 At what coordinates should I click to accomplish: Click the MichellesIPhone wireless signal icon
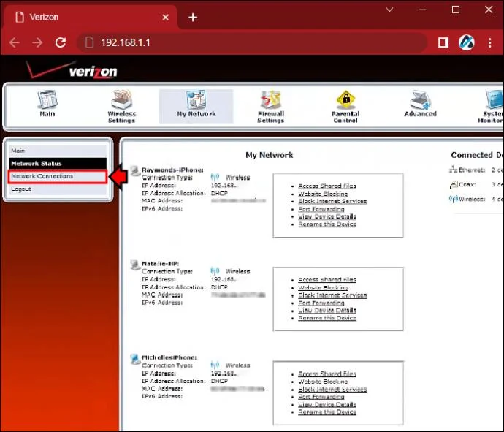215,365
